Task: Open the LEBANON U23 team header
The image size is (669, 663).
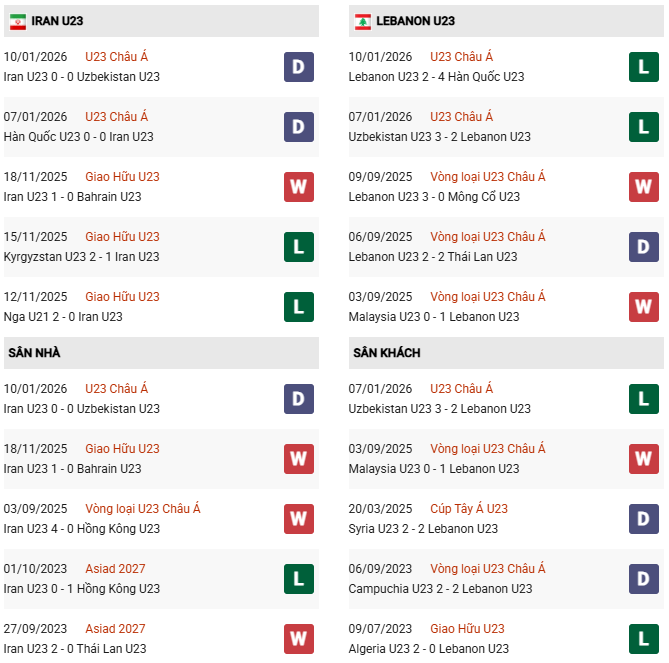Action: [x=416, y=21]
